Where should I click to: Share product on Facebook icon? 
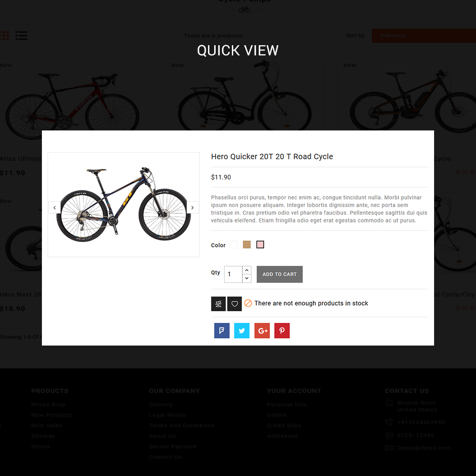tap(222, 330)
